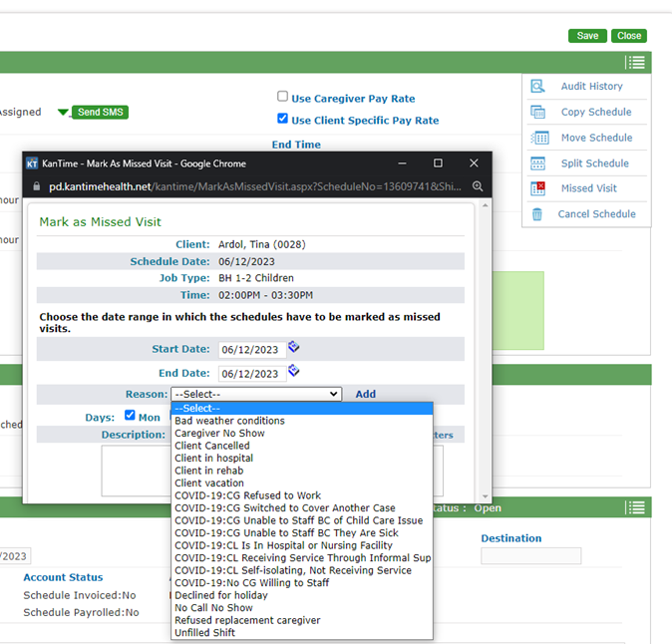Screen dimensions: 672x644
Task: Click the browser zoom magnifier icon
Action: tap(478, 186)
